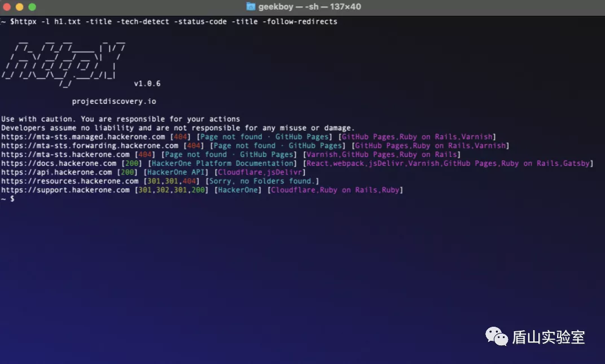Viewport: 605px width, 364px height.
Task: Click the 404 status code of mta-sts.hackerone.com
Action: click(144, 154)
